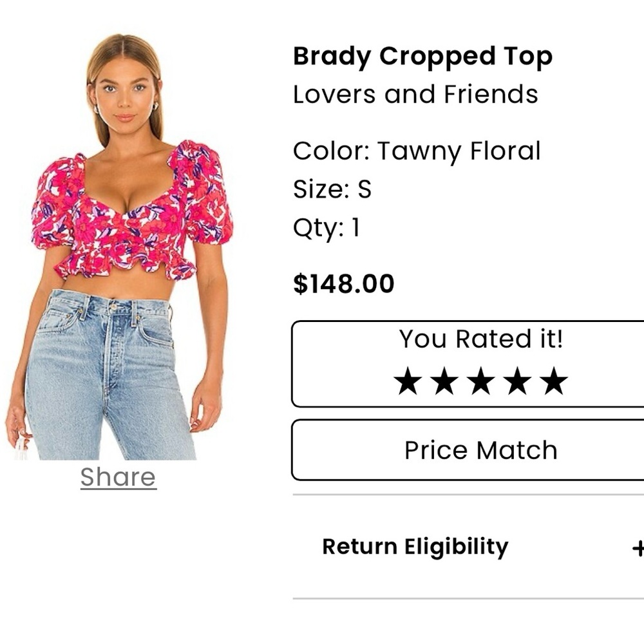The width and height of the screenshot is (644, 644).
Task: Open the Color: Tawny Floral selector
Action: coord(417,151)
